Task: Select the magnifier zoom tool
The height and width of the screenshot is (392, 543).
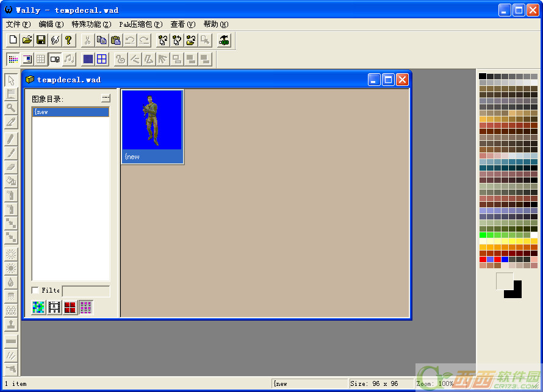Action: click(11, 108)
